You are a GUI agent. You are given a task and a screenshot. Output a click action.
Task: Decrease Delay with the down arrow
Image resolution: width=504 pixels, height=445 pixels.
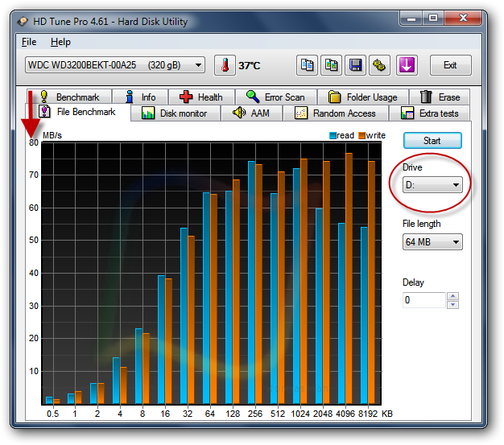pos(452,304)
